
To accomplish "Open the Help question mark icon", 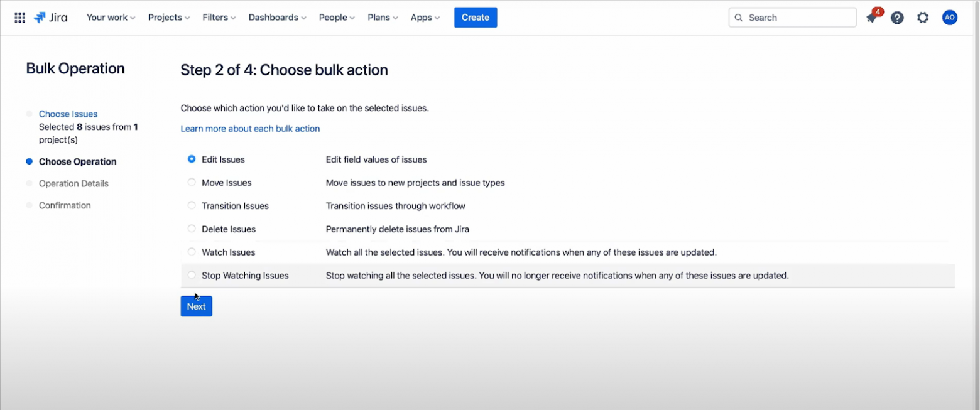I will coord(897,18).
